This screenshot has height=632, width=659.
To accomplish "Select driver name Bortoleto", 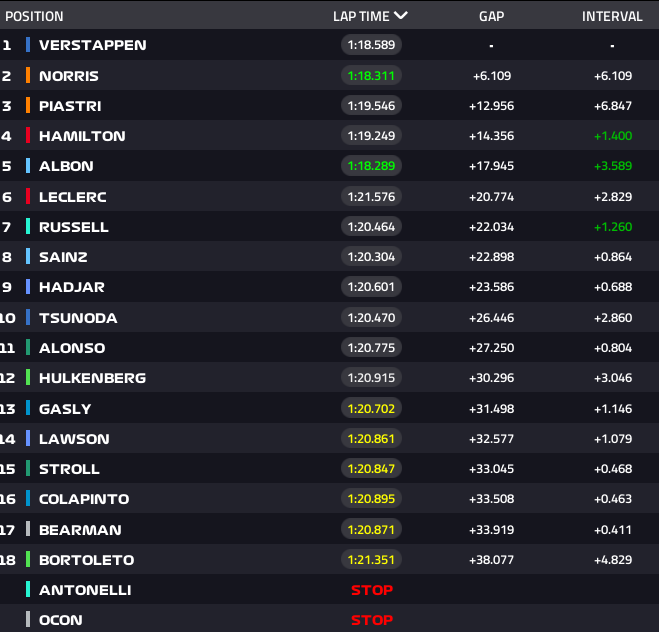I will [86, 559].
